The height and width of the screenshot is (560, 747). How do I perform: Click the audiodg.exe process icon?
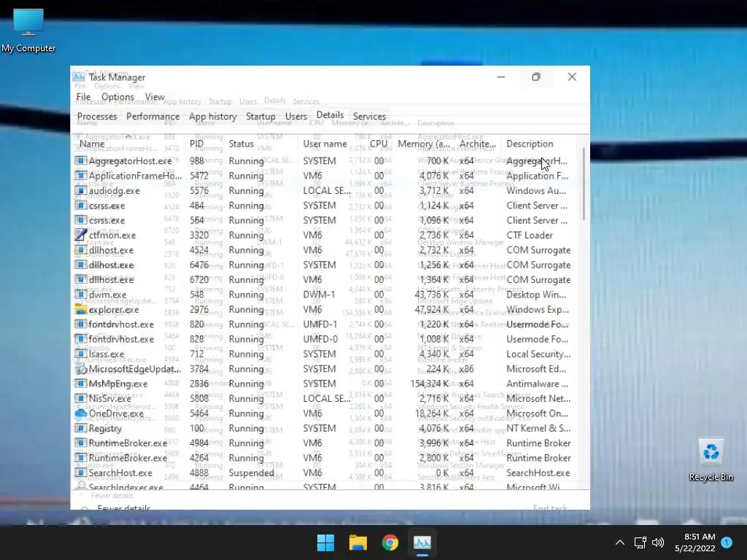pos(80,190)
